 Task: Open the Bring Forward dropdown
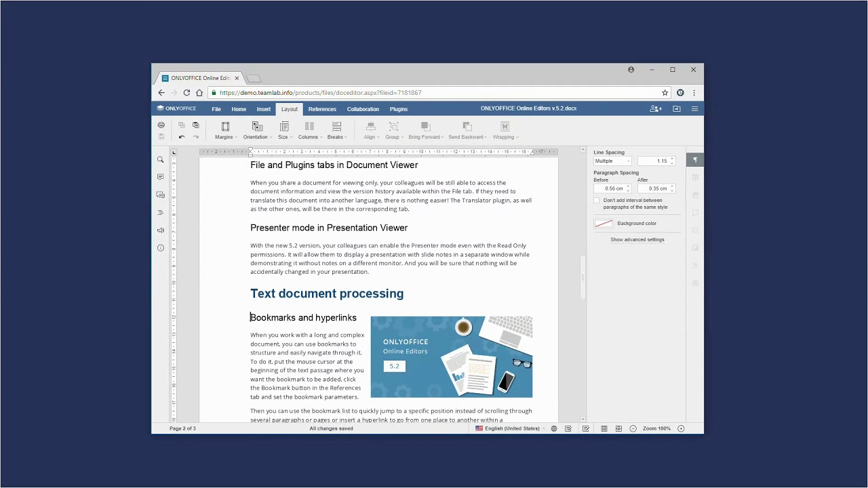pos(426,131)
